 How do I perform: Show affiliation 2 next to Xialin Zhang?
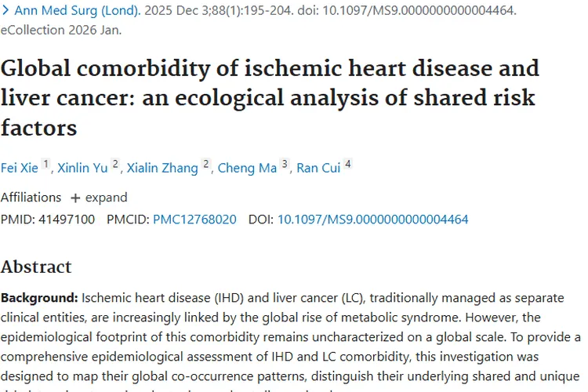206,165
